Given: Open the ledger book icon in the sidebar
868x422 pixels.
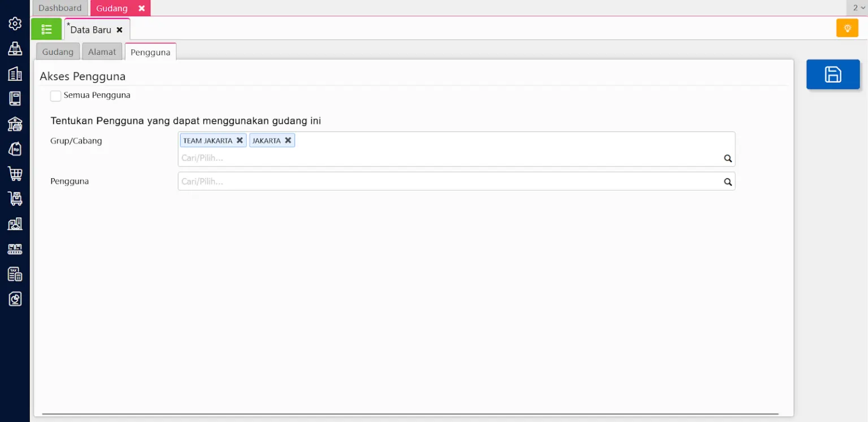Looking at the screenshot, I should (x=15, y=98).
